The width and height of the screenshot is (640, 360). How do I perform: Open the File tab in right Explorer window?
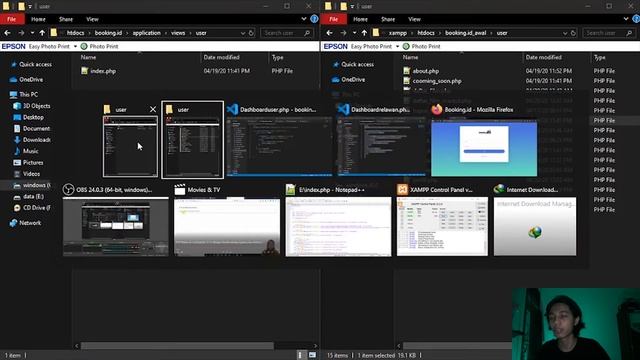(334, 19)
